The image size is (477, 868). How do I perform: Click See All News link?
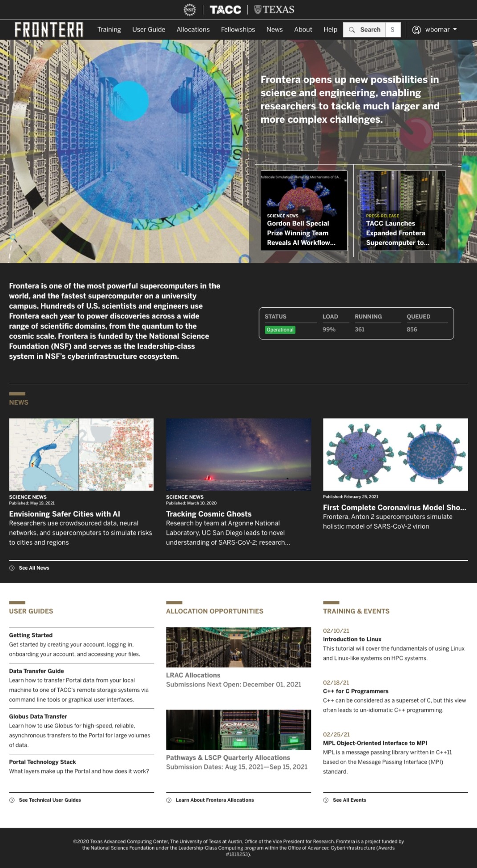34,568
